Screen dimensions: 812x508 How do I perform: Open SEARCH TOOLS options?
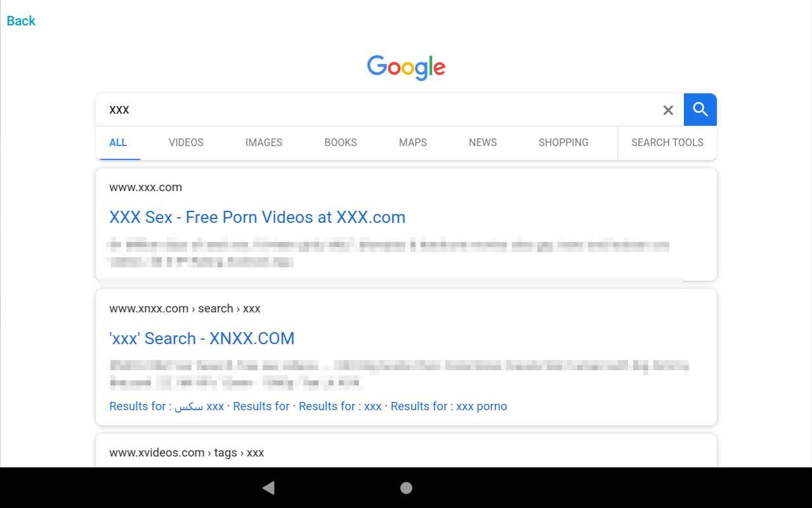tap(667, 143)
